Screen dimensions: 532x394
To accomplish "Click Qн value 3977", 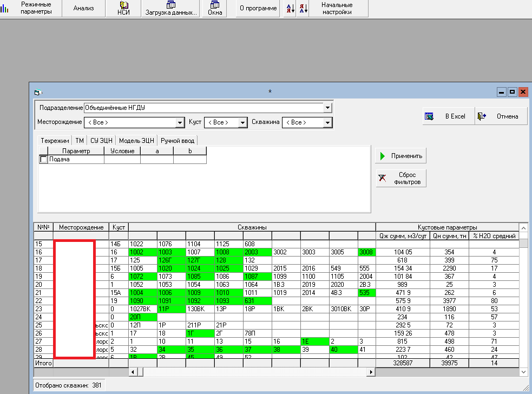I will 449,301.
